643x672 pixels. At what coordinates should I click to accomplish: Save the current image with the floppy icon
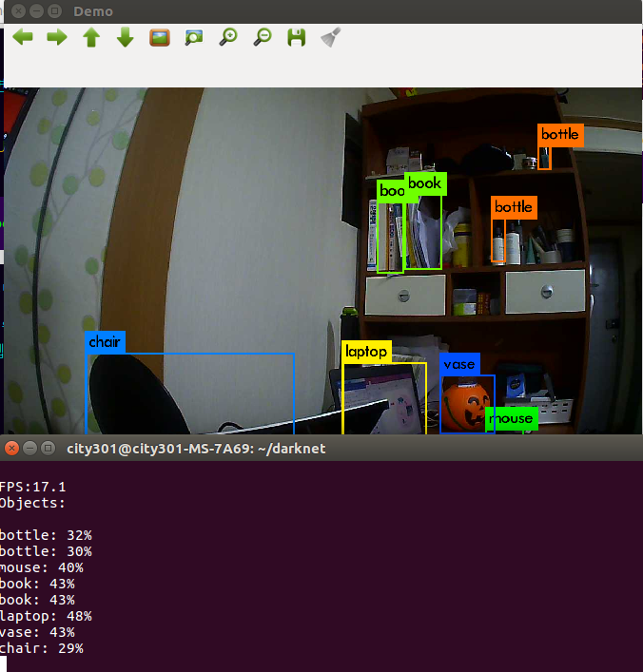(x=297, y=37)
